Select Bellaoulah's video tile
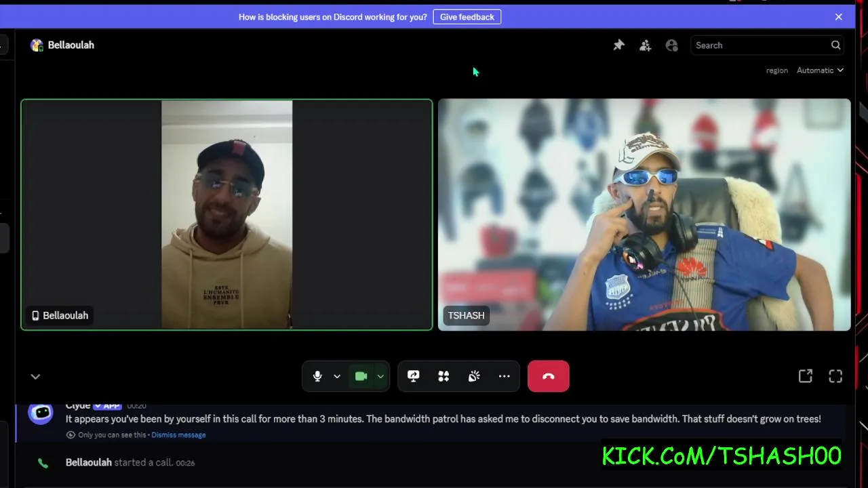Viewport: 868px width, 488px height. [x=226, y=215]
